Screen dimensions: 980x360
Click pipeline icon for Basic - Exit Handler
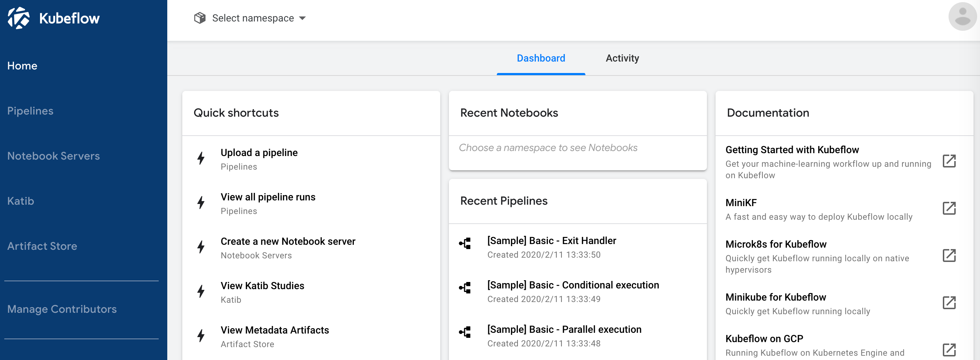click(x=465, y=243)
